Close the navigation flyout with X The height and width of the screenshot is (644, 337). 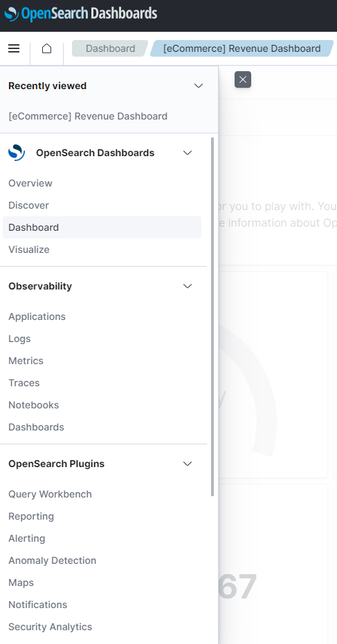pyautogui.click(x=243, y=79)
